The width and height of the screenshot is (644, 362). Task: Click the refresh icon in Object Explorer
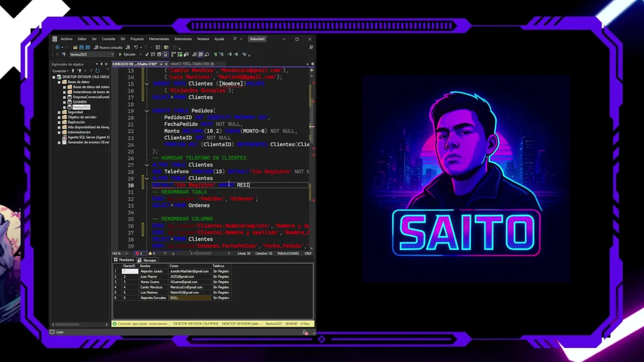click(x=98, y=71)
